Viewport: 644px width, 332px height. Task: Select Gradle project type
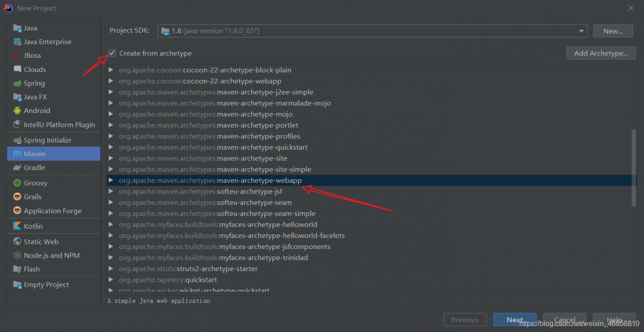(x=53, y=168)
